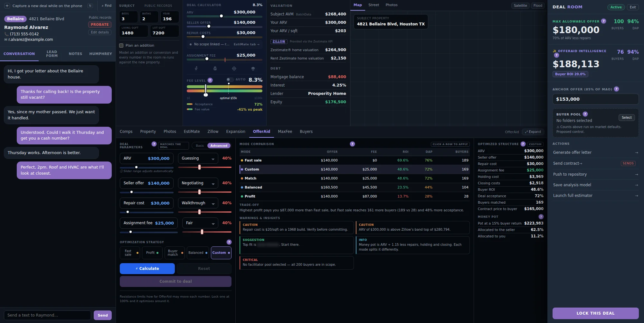Switch deal parameters to Advanced mode
Image resolution: width=644 pixels, height=323 pixels.
(219, 146)
